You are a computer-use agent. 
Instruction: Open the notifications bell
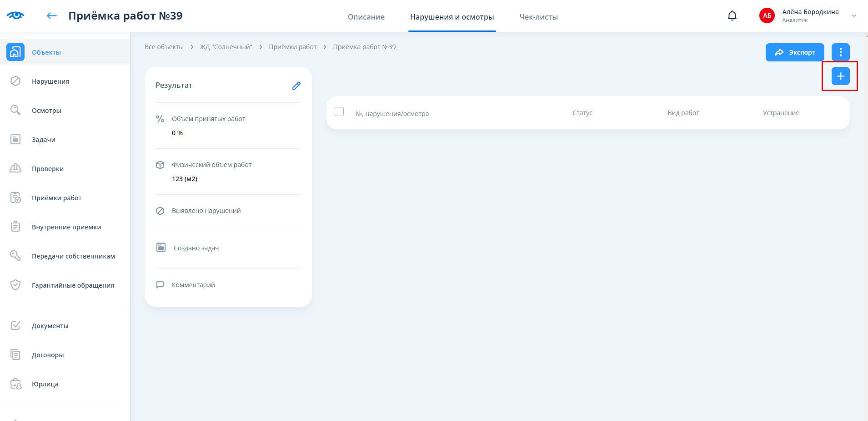click(x=732, y=16)
